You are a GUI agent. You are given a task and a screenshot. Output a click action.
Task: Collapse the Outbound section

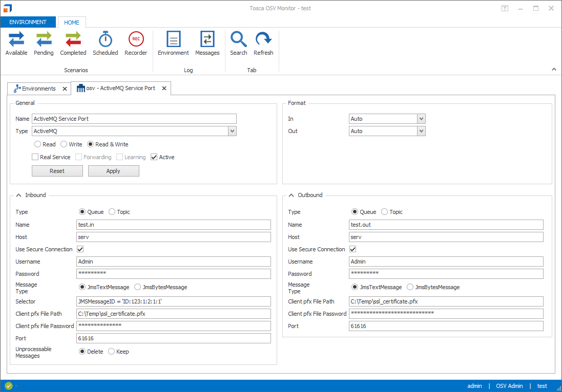click(291, 195)
